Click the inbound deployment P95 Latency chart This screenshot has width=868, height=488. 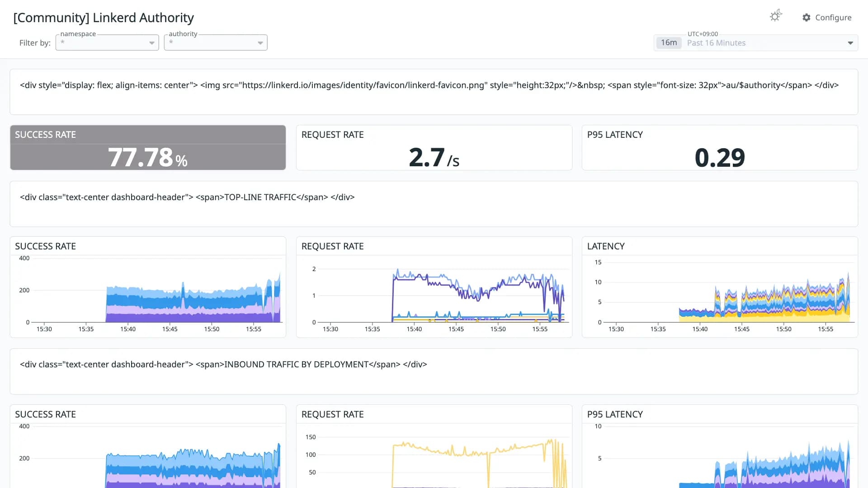point(720,456)
